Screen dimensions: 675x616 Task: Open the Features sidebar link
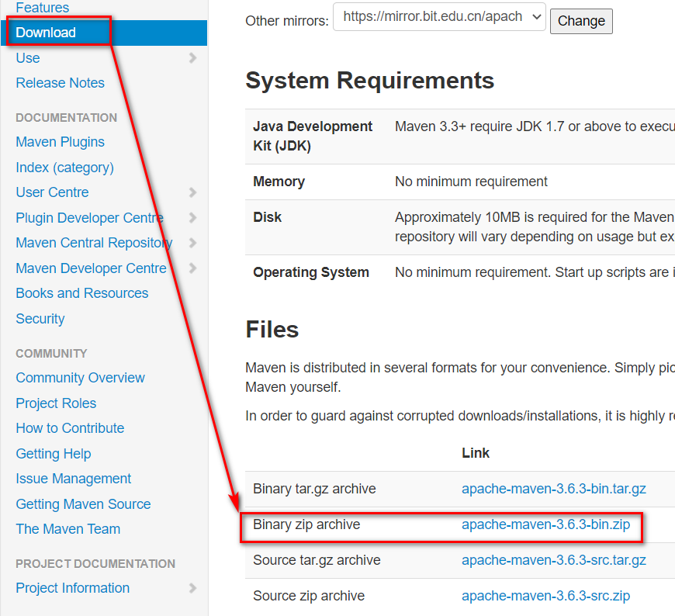[42, 7]
